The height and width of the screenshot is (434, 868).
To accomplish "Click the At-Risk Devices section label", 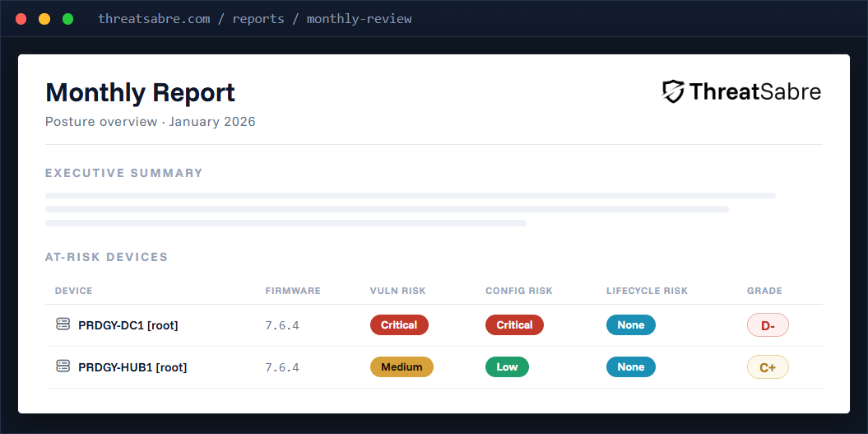I will (106, 257).
